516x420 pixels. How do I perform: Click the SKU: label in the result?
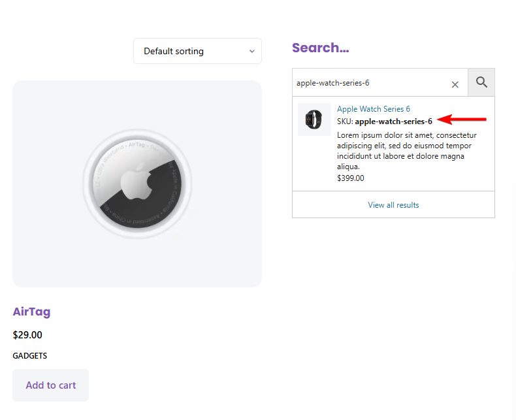tap(345, 121)
